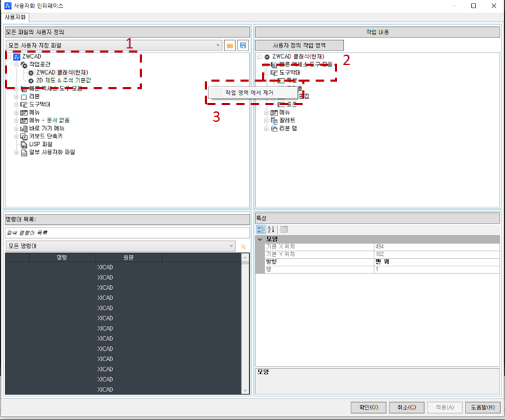Click the ZWCAD root node icon in left tree
The width and height of the screenshot is (505, 420).
tap(17, 57)
